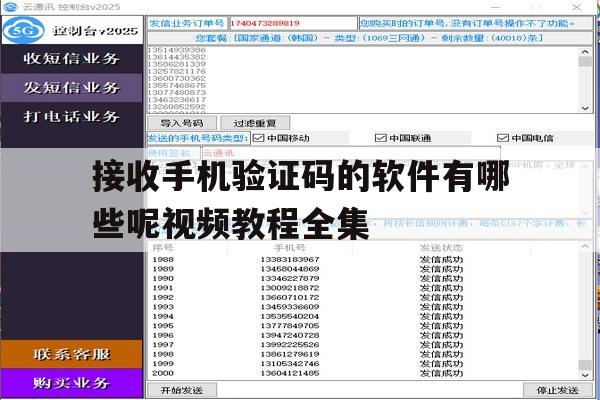
Task: Click the title bar app icon
Action: tap(10, 7)
